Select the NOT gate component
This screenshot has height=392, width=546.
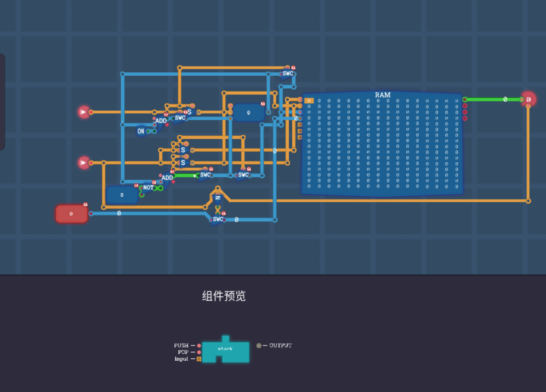(148, 188)
